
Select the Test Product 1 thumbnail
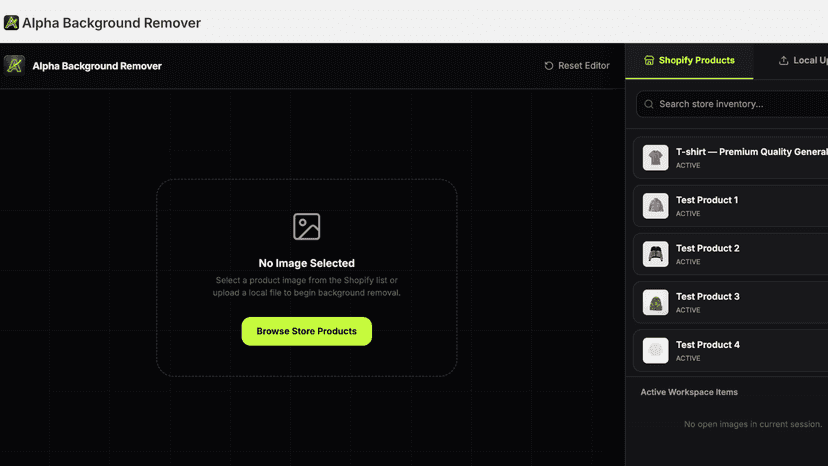tap(655, 206)
